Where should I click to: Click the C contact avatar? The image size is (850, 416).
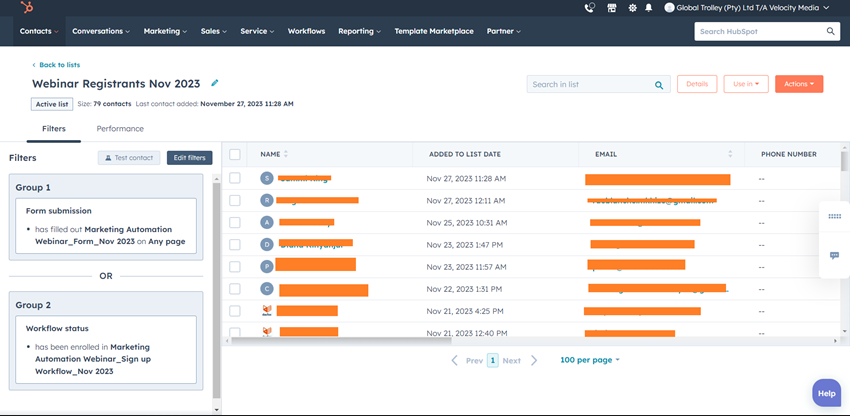point(266,289)
